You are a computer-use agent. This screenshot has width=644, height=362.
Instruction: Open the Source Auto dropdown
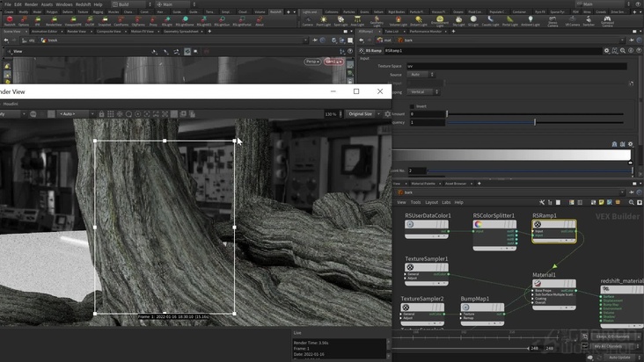pos(421,75)
